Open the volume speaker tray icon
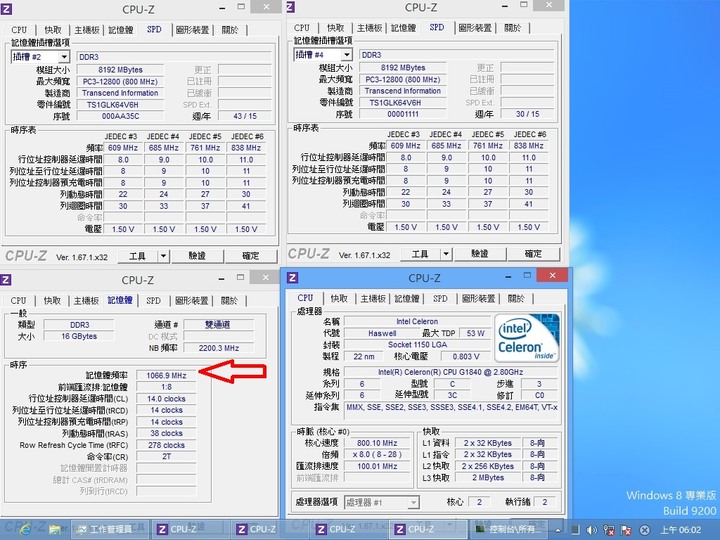 [591, 530]
